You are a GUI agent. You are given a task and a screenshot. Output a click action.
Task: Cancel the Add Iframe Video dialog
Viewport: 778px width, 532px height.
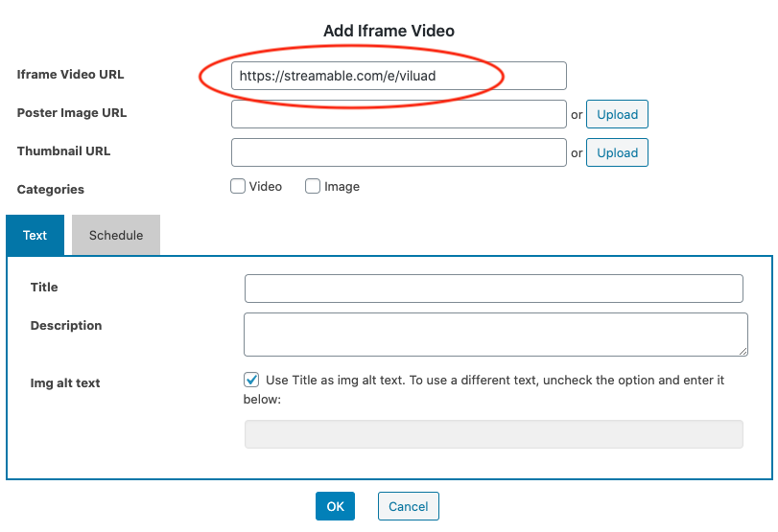pos(409,506)
